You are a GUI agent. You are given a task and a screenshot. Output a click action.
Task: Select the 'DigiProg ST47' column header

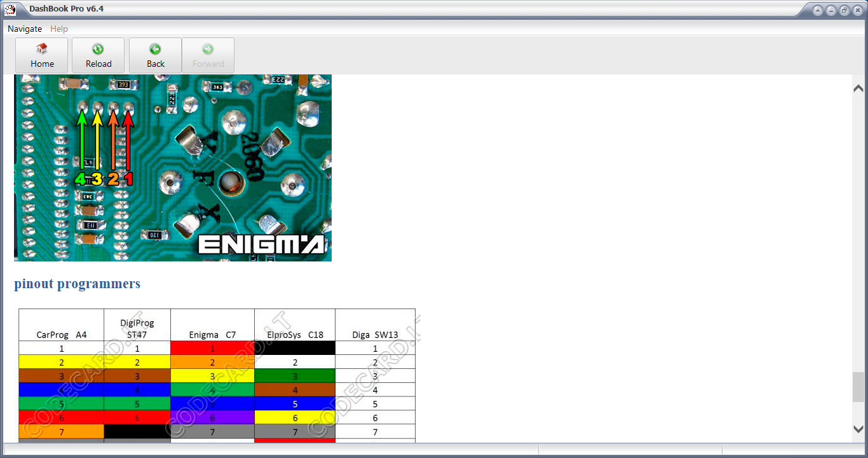tap(137, 325)
